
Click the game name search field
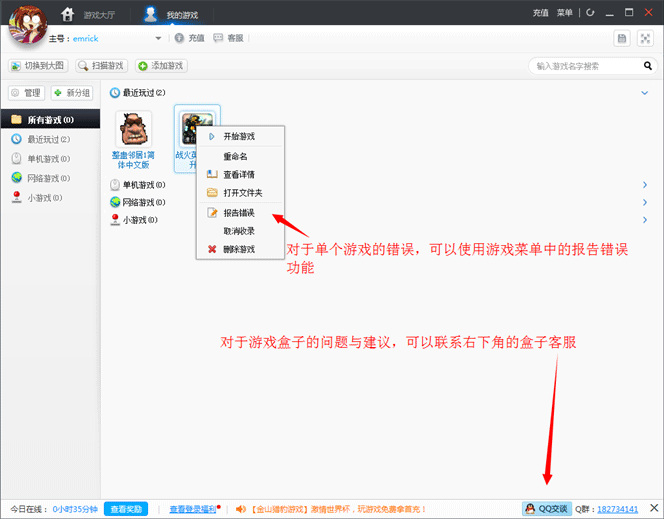click(x=587, y=66)
